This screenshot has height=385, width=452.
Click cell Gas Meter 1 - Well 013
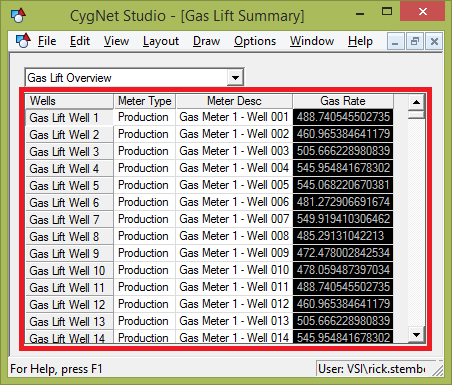pos(234,321)
